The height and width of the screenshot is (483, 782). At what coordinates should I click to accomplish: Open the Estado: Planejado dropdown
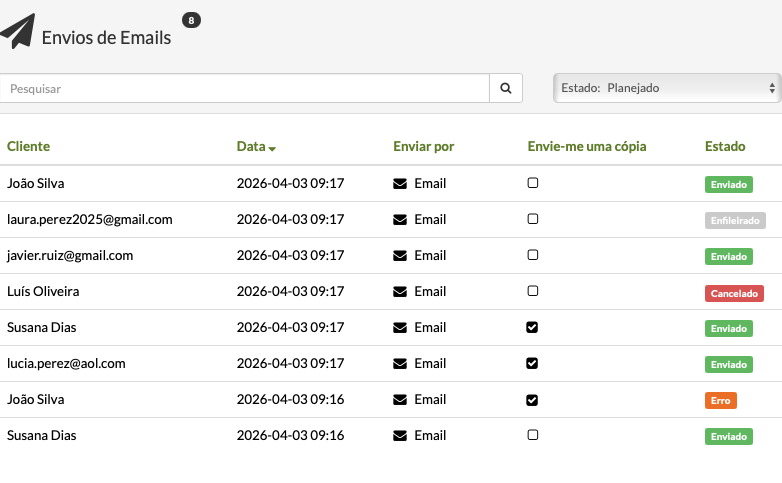(x=667, y=88)
